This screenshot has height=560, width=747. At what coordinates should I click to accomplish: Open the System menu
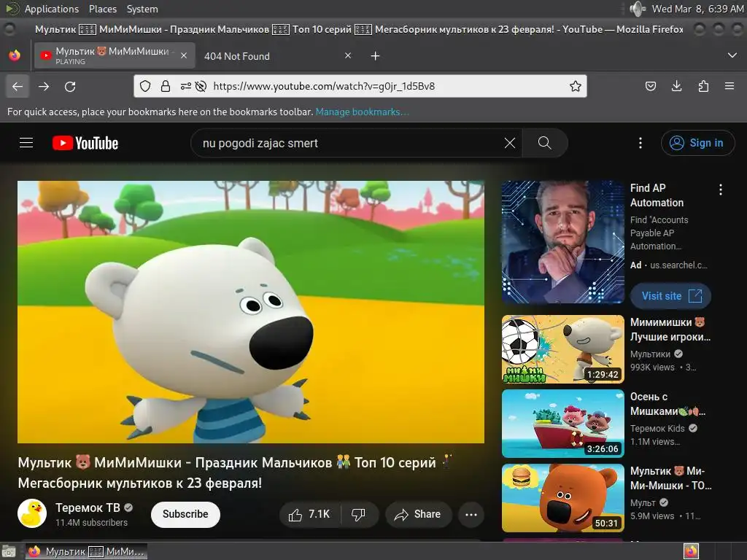142,9
